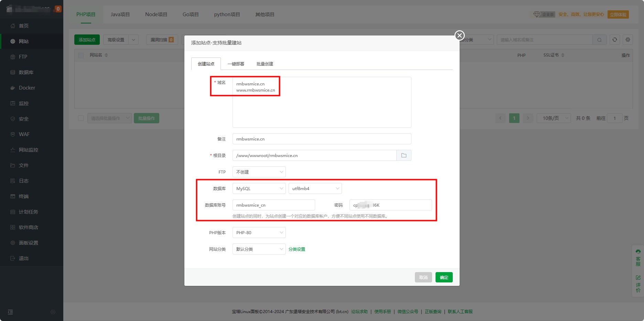
Task: Open the 日志 log sidebar icon
Action: click(x=13, y=181)
